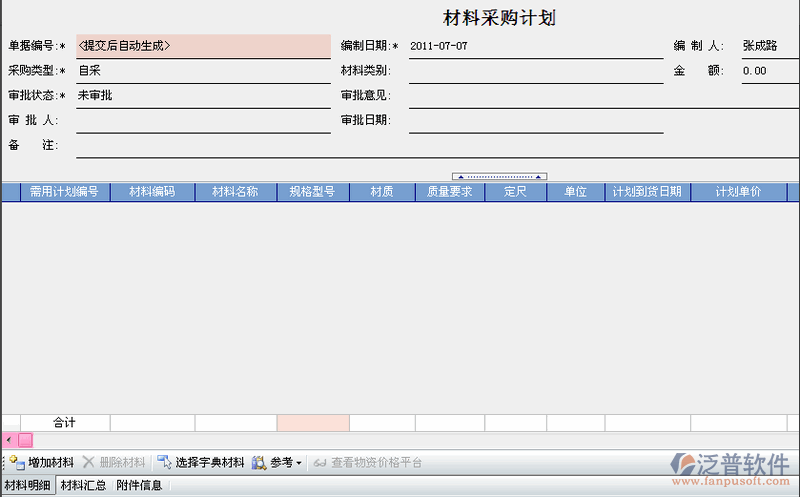Click the 增加材料 button label
800x497 pixels.
51,463
